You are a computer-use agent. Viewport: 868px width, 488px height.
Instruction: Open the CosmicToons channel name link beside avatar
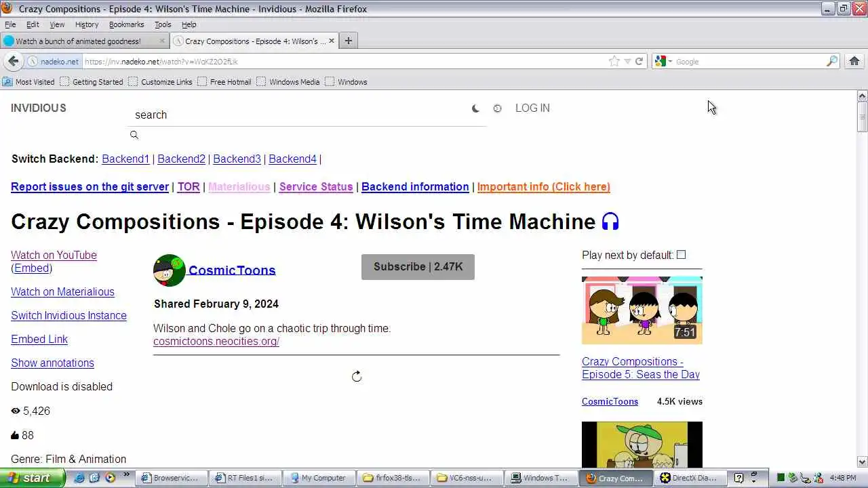click(232, 270)
